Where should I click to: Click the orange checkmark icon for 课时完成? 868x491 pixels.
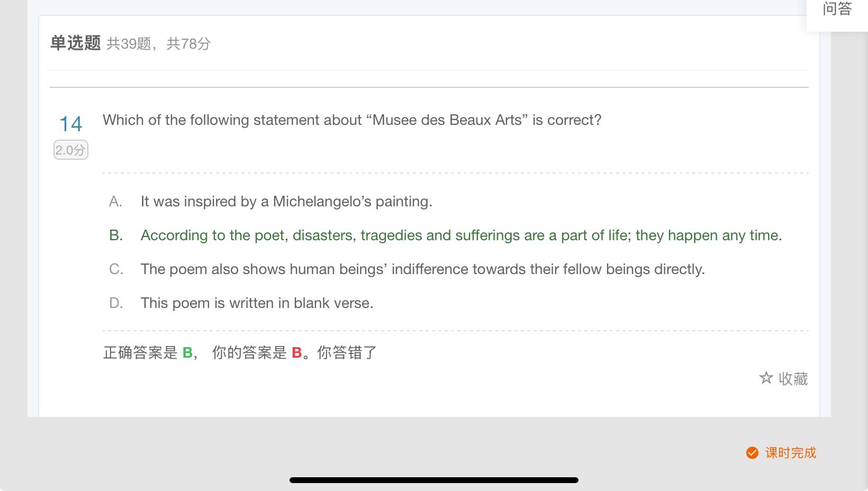pos(752,453)
